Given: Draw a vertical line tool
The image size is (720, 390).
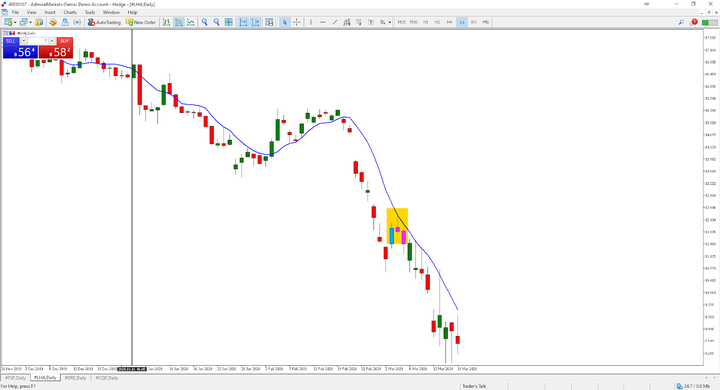Looking at the screenshot, I should point(311,22).
